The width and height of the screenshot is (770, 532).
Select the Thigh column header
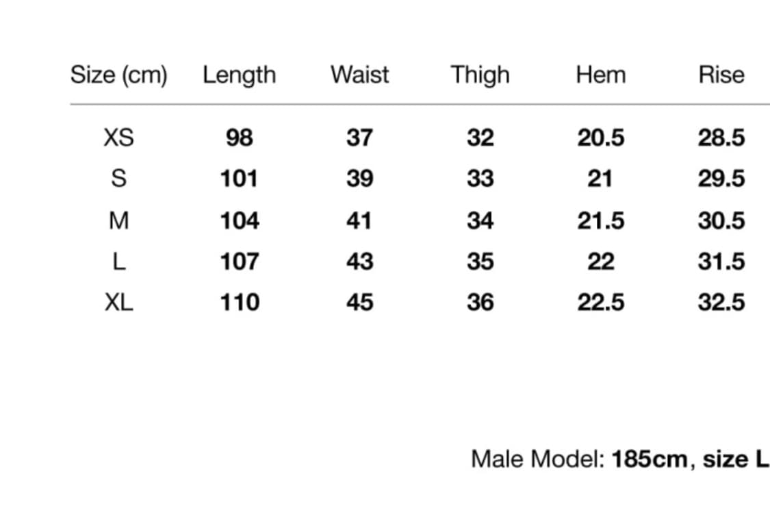(x=480, y=75)
